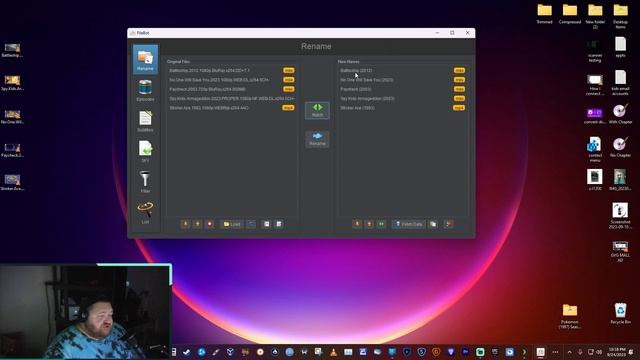This screenshot has width=640, height=360.
Task: Select original file Stroker.Ace.1983.1080p
Action: tap(231, 108)
